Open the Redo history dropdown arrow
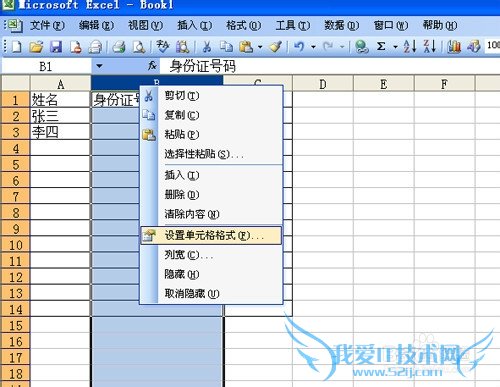Viewport: 500px width, 387px height. 342,47
